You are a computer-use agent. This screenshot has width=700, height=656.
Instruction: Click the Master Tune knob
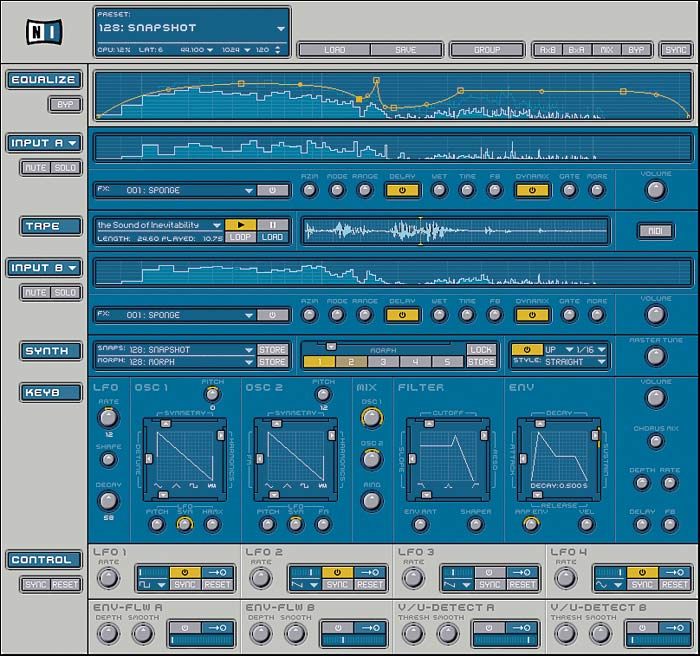pyautogui.click(x=655, y=356)
